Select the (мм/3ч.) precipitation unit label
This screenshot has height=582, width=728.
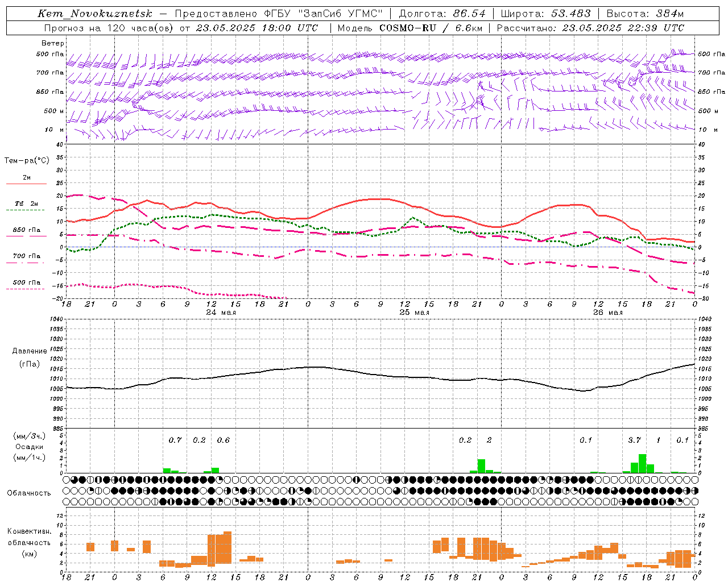tap(29, 436)
